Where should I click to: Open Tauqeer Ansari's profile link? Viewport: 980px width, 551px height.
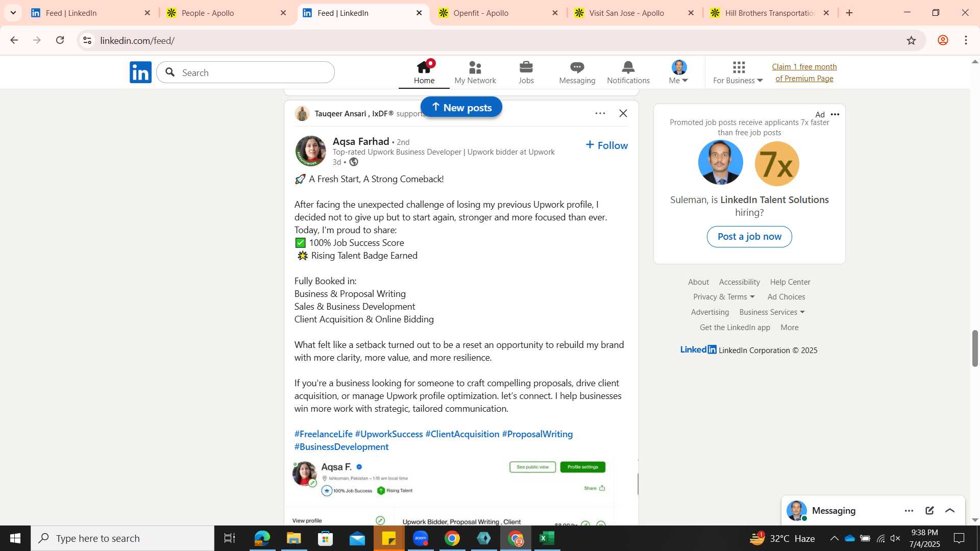(354, 113)
